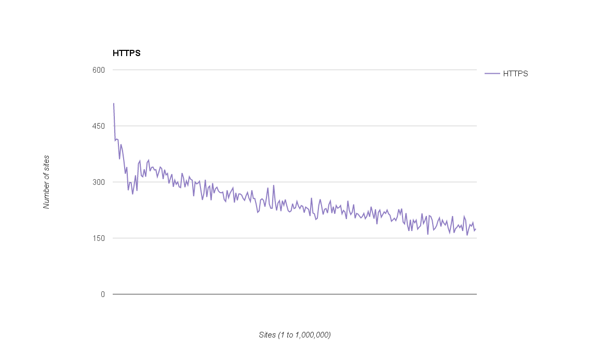
Task: Select the horizontal gridline at 600
Action: [295, 70]
